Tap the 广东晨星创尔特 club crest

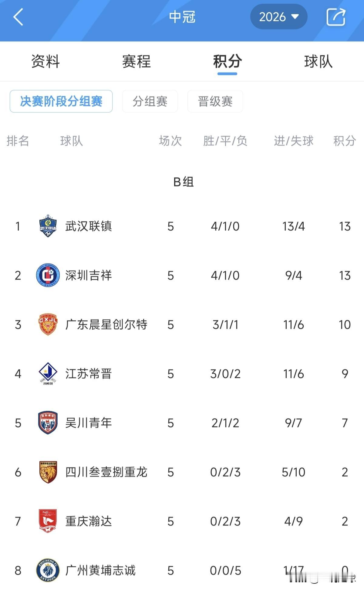(x=48, y=324)
